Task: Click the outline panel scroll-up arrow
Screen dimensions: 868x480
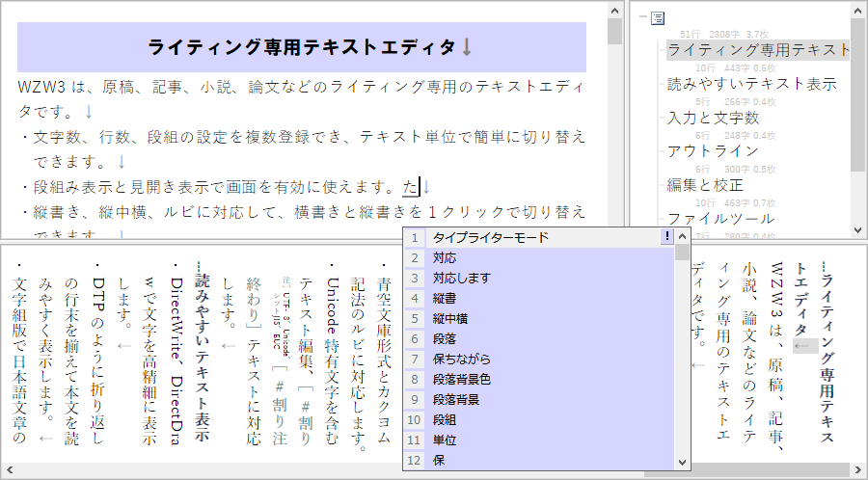Action: point(858,10)
